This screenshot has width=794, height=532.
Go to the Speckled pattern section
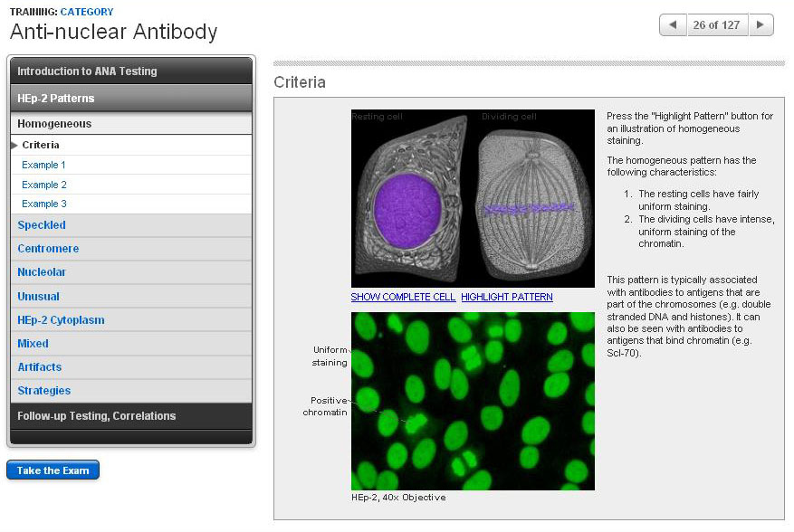pyautogui.click(x=42, y=225)
